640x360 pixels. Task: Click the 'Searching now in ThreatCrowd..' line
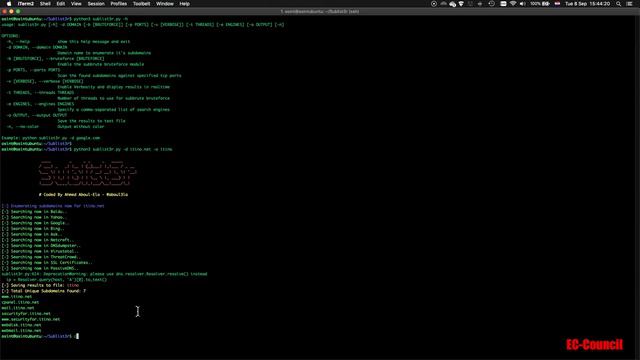coord(41,257)
